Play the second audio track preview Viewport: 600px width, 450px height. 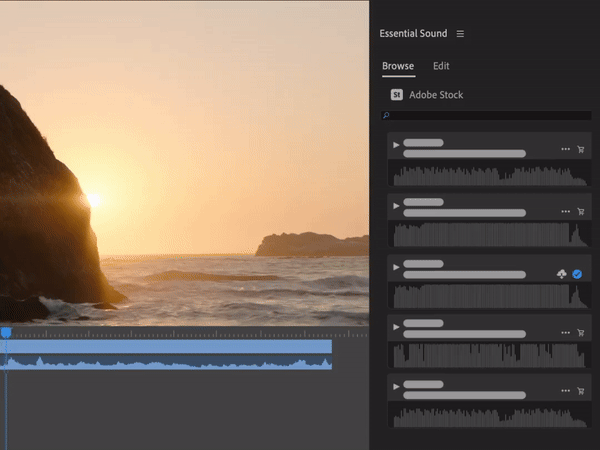(x=396, y=206)
